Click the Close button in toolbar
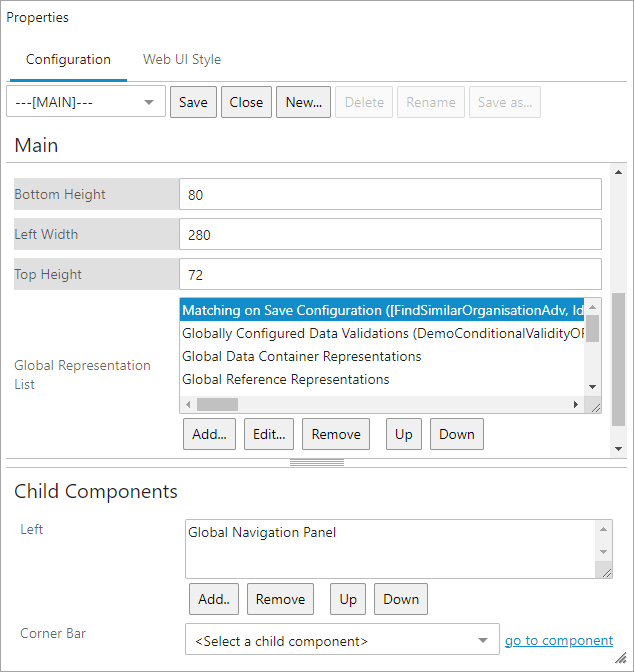The width and height of the screenshot is (634, 672). [246, 102]
